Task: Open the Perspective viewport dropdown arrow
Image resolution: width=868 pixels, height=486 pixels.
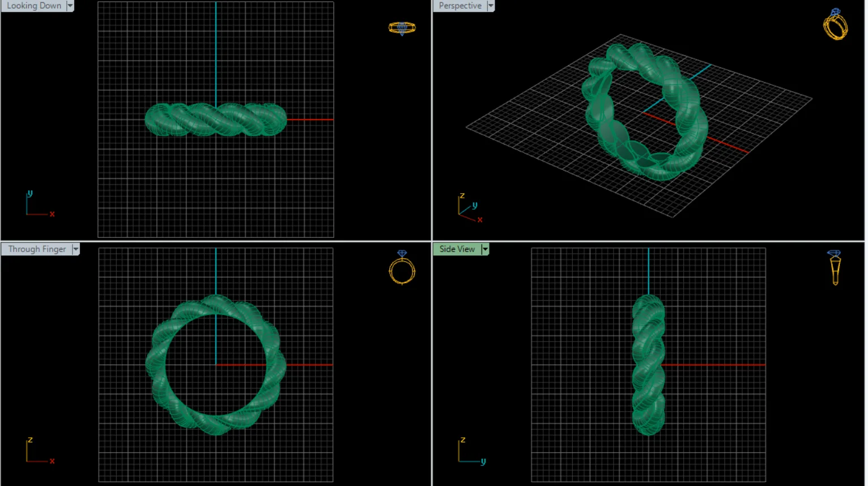Action: coord(491,6)
